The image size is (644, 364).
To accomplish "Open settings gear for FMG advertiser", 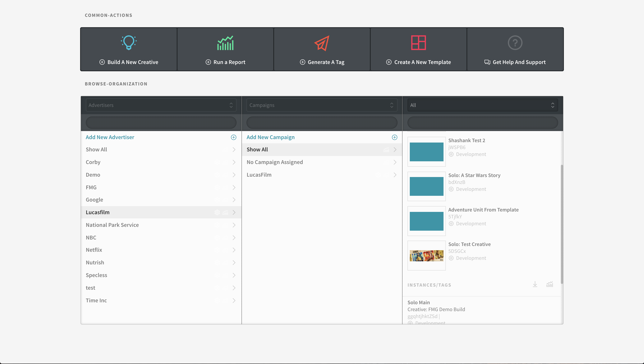I will point(217,188).
